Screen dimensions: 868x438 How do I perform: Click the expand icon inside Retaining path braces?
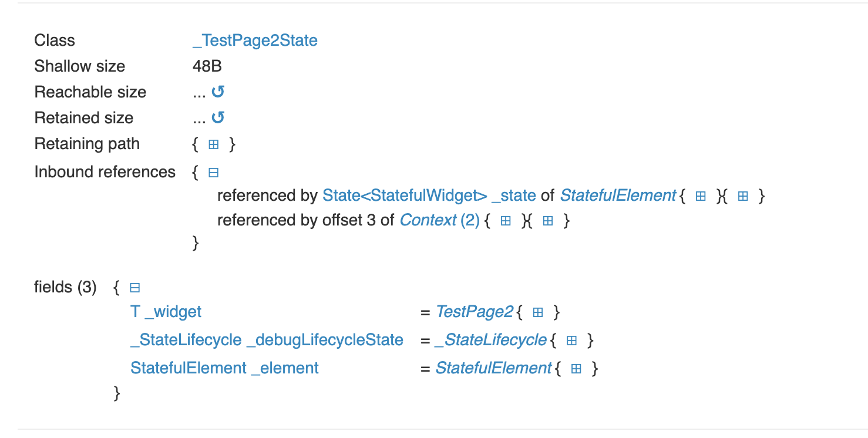coord(213,144)
